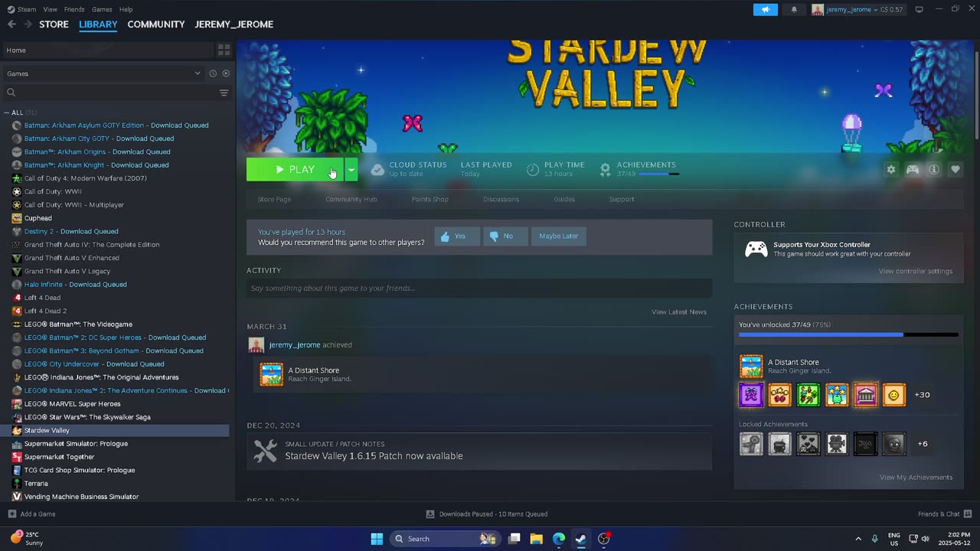Open the JEREMY_JEROME profile tab
Viewport: 980px width, 551px height.
[x=234, y=24]
